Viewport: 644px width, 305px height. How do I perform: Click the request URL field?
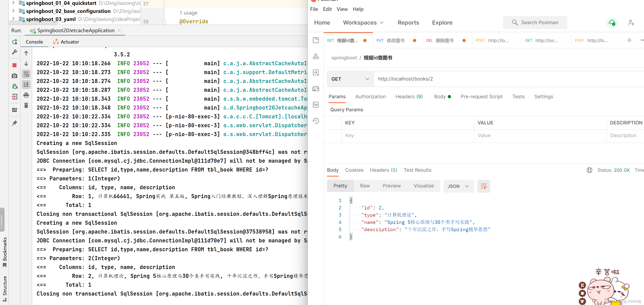[509, 79]
